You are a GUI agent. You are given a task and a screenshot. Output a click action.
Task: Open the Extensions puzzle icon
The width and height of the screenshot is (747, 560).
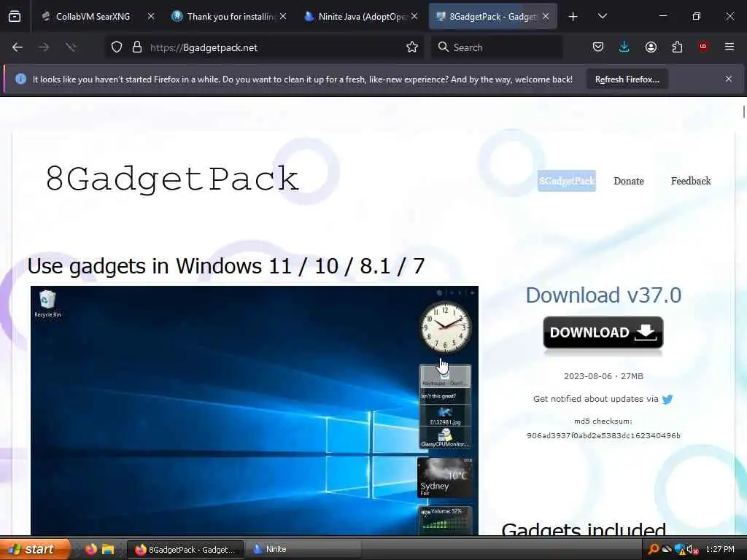677,47
